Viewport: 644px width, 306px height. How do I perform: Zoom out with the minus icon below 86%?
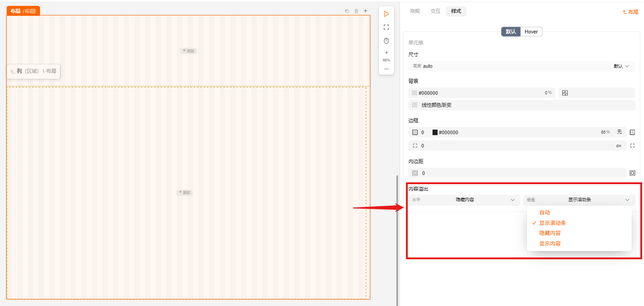(386, 69)
